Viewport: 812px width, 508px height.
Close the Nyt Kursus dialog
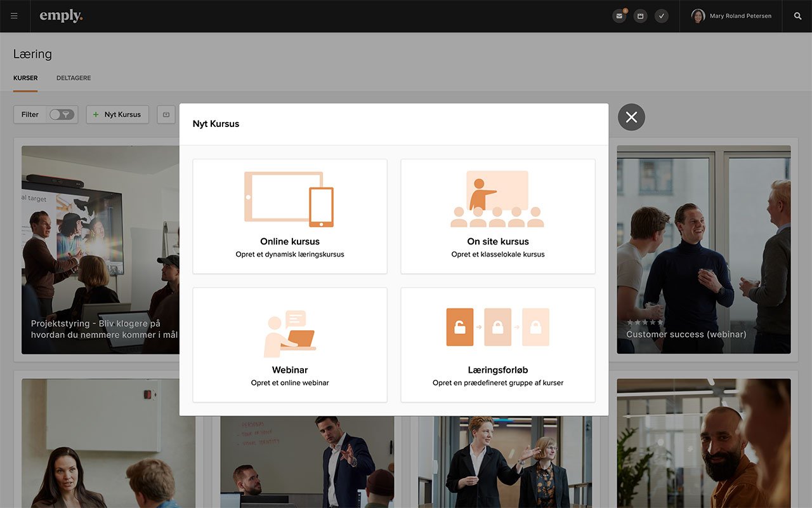pyautogui.click(x=631, y=117)
